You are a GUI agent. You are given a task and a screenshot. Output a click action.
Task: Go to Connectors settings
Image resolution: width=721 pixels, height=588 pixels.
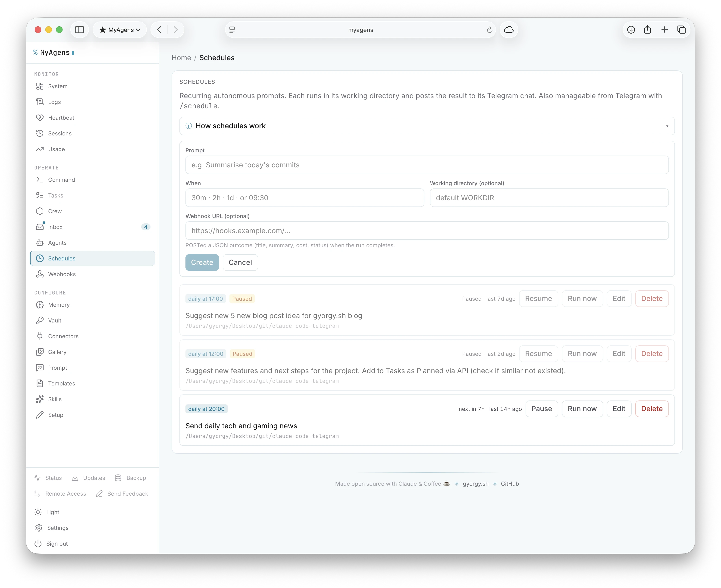click(x=92, y=336)
